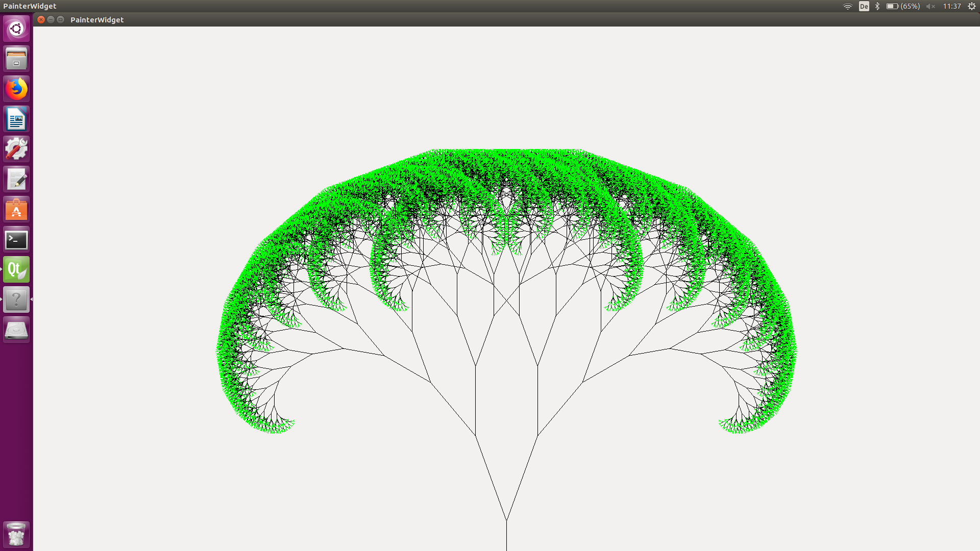Open the Terminal from the dock
The image size is (980, 551).
point(16,239)
